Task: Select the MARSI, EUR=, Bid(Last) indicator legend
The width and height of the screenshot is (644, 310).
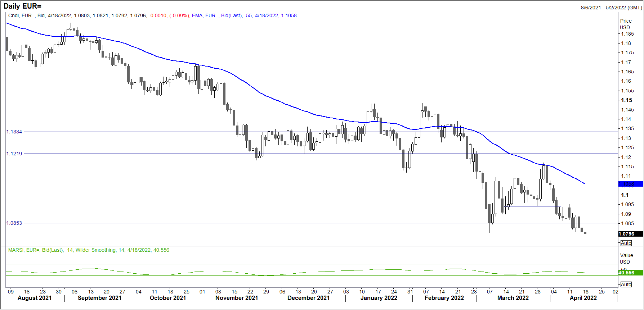Action: tap(36, 250)
